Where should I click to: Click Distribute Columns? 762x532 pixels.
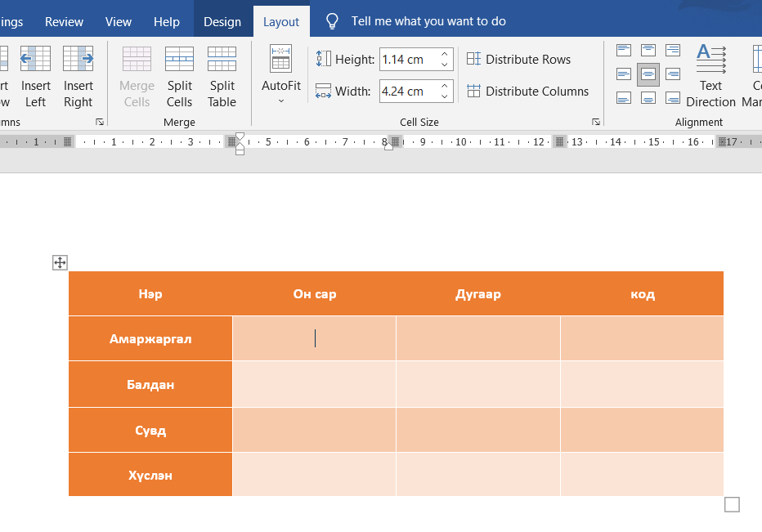point(527,92)
